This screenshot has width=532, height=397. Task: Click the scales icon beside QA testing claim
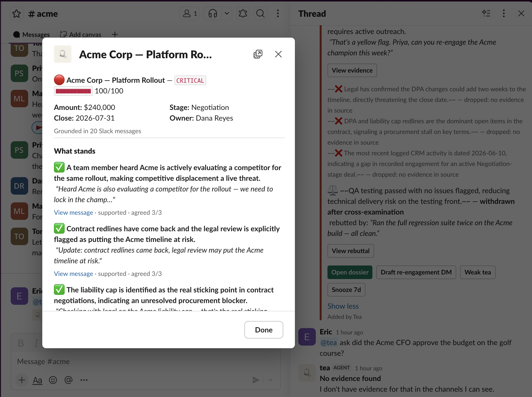coord(333,190)
